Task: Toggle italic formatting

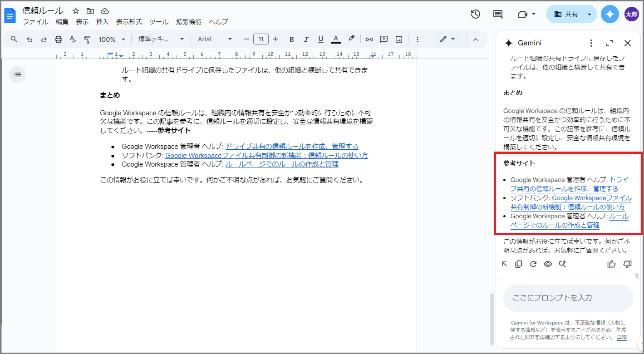Action: pos(306,39)
